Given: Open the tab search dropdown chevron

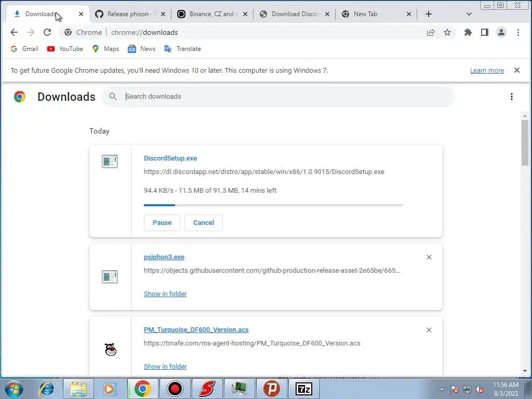Looking at the screenshot, I should tap(469, 14).
